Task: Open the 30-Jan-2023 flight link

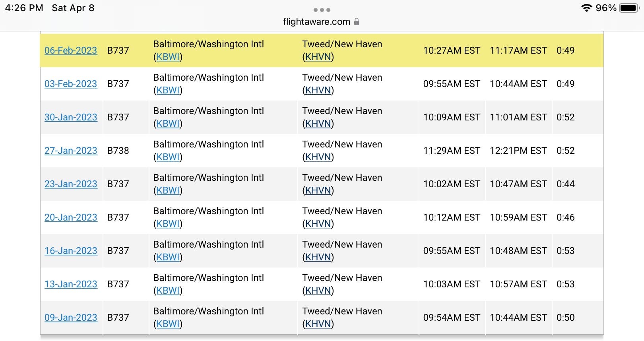Action: click(71, 117)
